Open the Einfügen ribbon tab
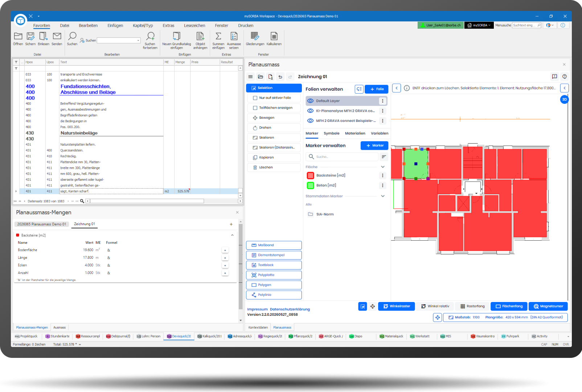 pyautogui.click(x=115, y=26)
